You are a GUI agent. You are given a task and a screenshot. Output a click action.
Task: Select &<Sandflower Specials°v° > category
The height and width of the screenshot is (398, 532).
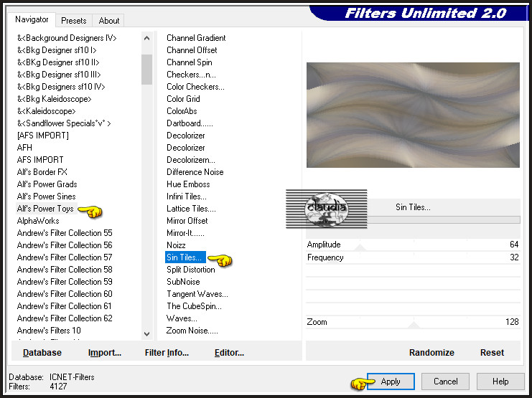(x=64, y=123)
